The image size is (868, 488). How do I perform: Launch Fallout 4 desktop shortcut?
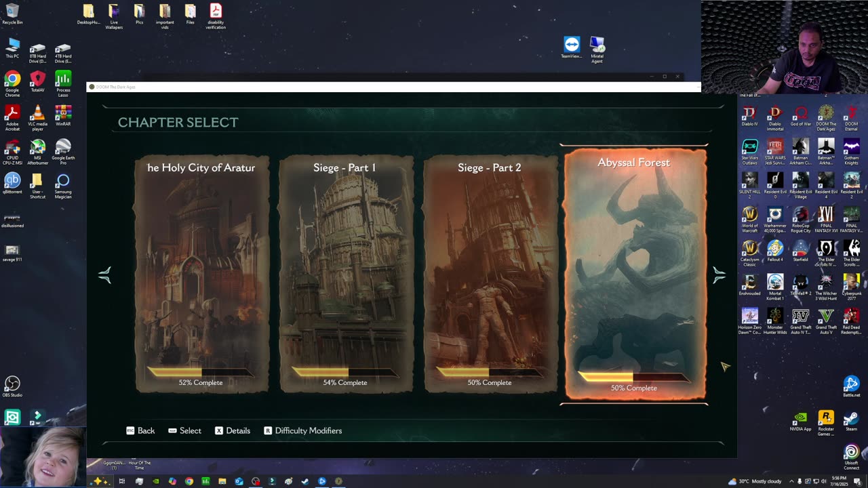(775, 251)
